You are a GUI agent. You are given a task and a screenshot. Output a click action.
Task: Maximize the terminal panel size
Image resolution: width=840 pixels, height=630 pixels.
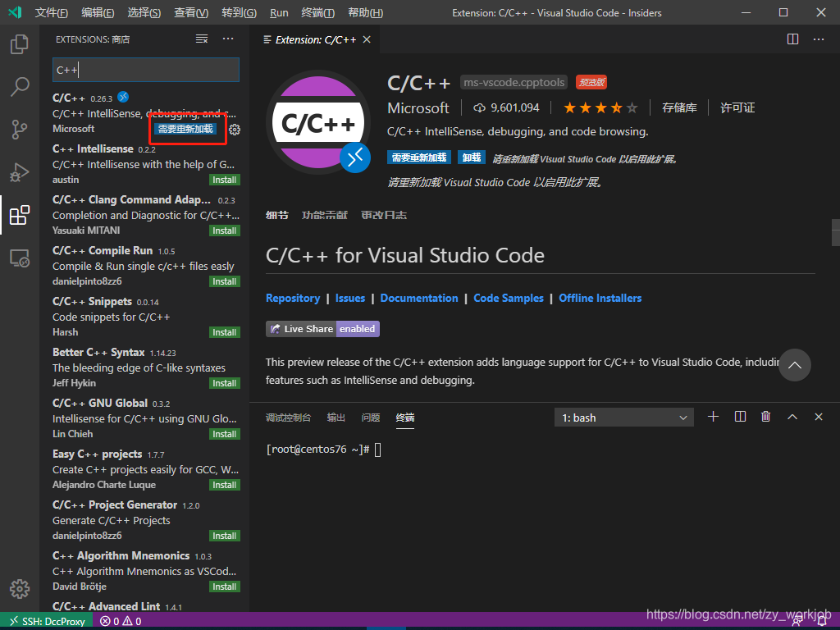[x=792, y=417]
